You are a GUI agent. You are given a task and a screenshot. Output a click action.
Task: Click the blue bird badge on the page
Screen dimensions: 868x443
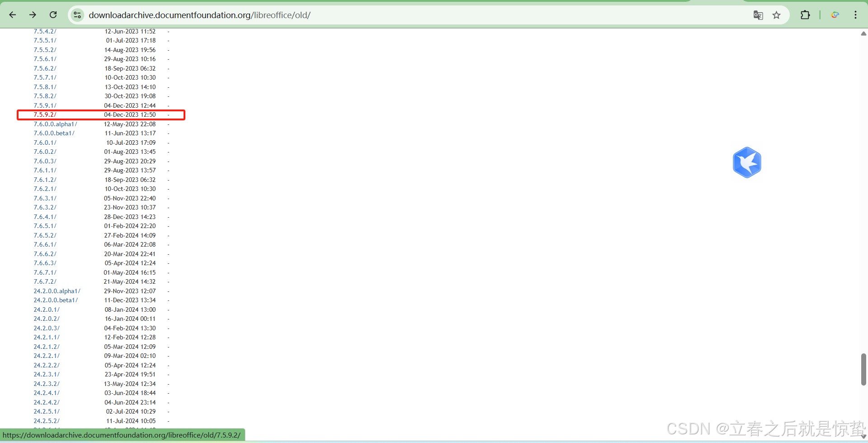click(747, 162)
